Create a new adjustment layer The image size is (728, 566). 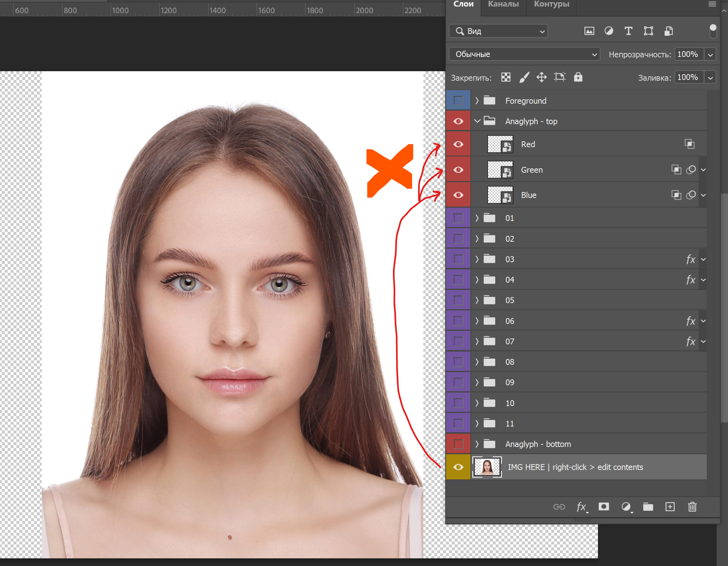tap(626, 507)
